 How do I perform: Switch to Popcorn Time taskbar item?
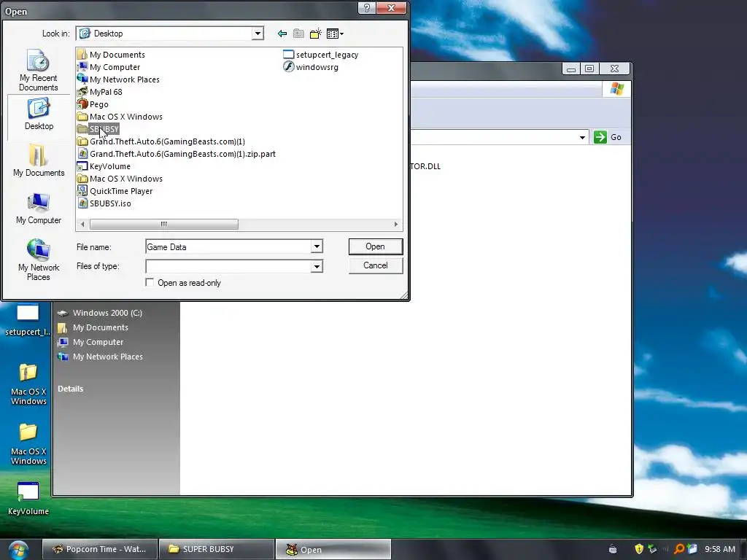coord(99,549)
